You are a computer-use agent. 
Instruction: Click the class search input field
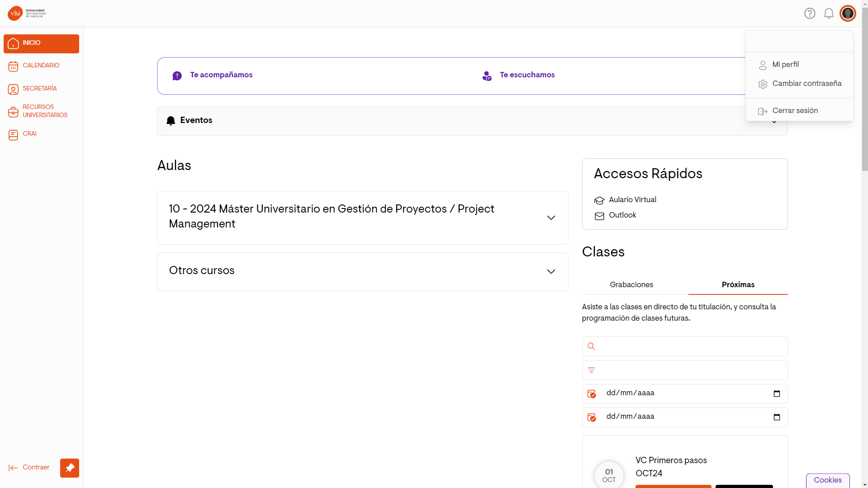pyautogui.click(x=685, y=346)
